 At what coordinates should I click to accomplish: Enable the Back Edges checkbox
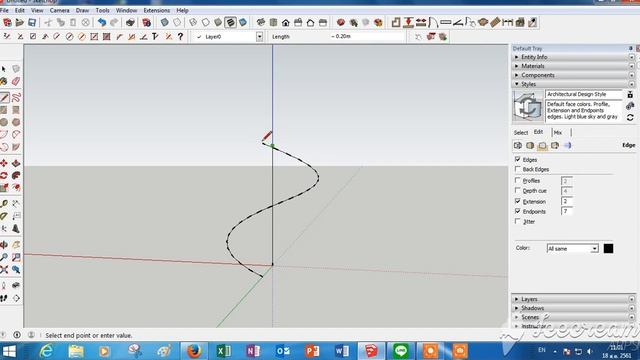coord(518,169)
